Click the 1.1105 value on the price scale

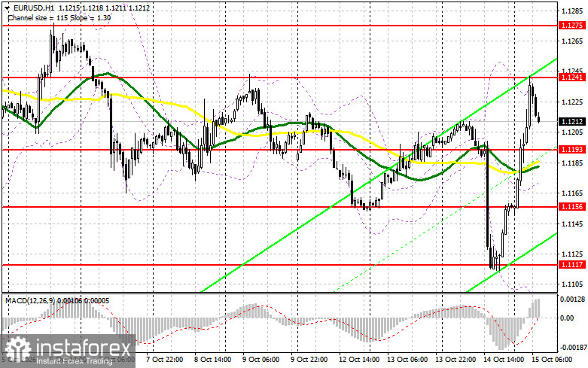pos(572,284)
